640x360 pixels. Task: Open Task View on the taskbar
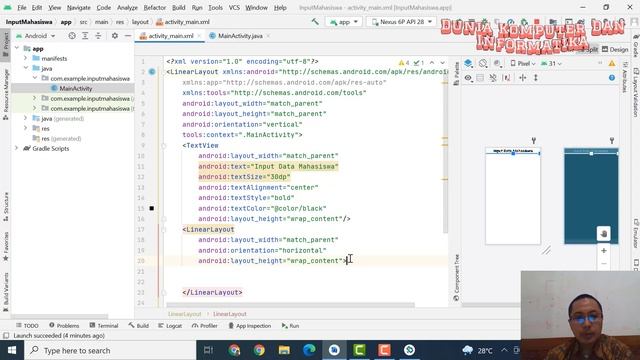208,350
